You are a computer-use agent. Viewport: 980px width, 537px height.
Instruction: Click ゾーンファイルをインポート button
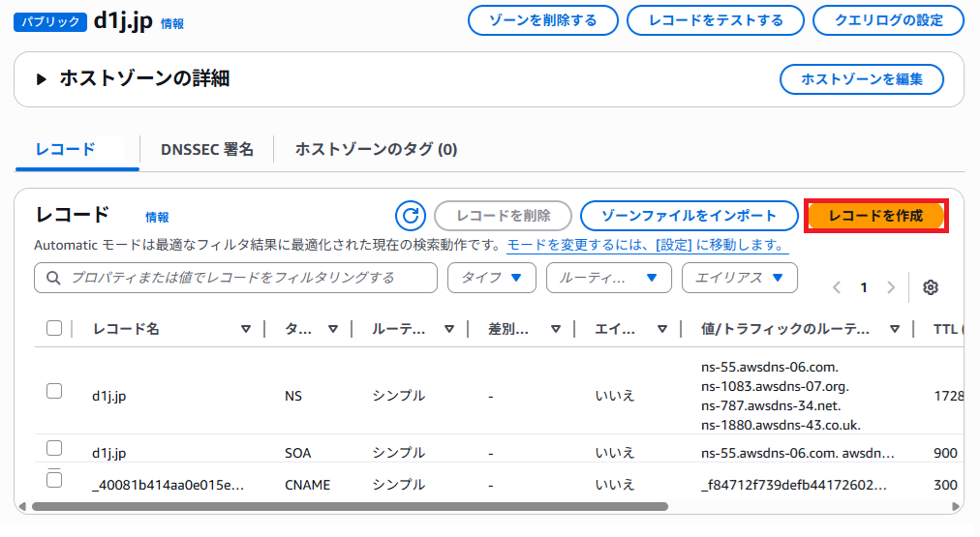pyautogui.click(x=689, y=216)
